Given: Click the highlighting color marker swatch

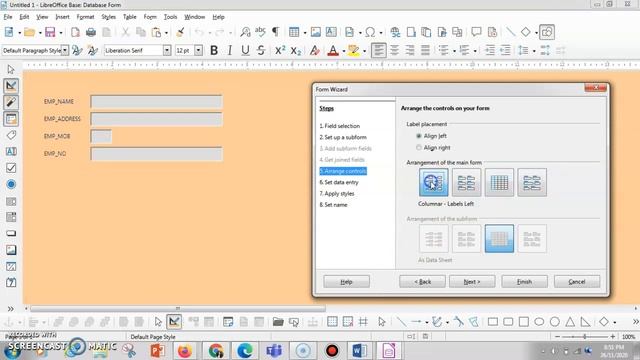Looking at the screenshot, I should click(x=353, y=51).
